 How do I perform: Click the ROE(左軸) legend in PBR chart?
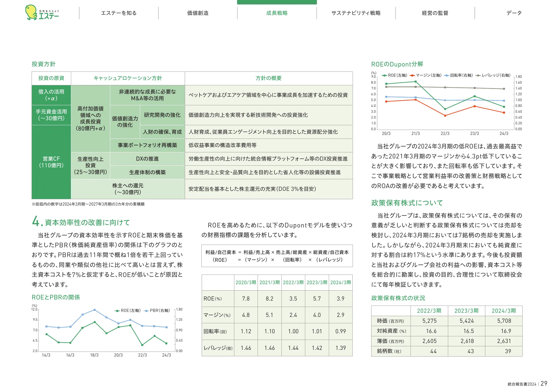[128, 311]
